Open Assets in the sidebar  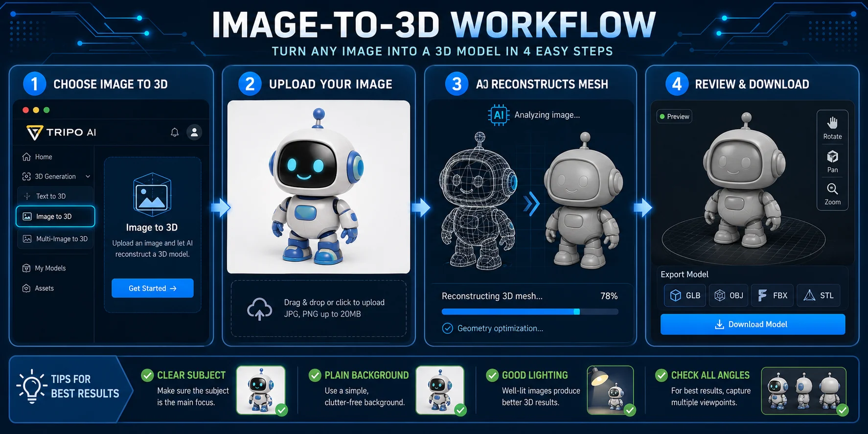38,288
